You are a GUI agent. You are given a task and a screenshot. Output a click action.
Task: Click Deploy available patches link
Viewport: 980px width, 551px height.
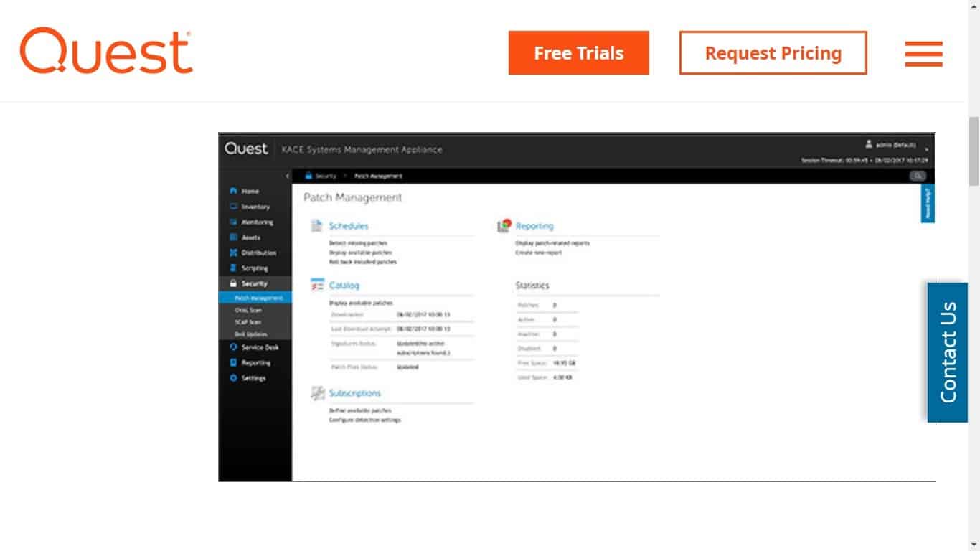coord(361,253)
